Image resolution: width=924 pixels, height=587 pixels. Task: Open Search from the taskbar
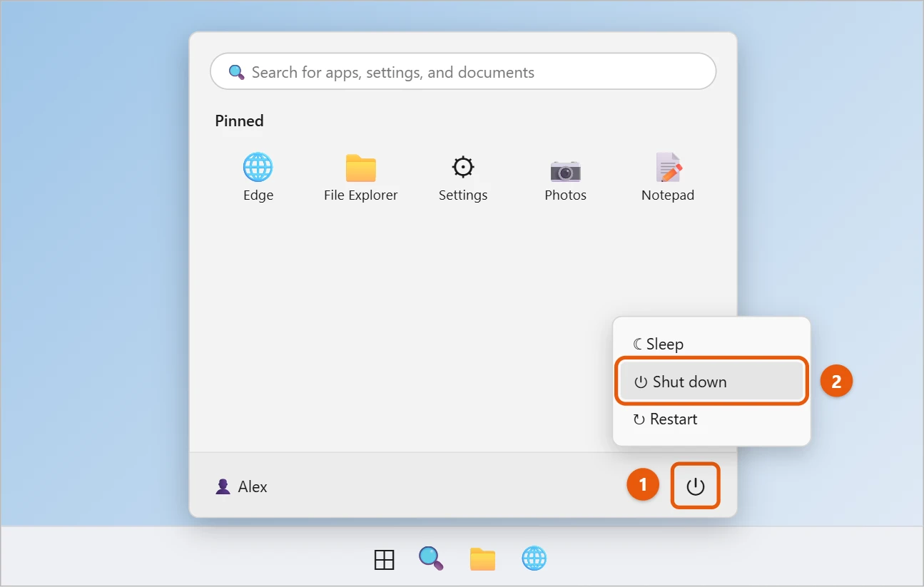click(x=431, y=558)
